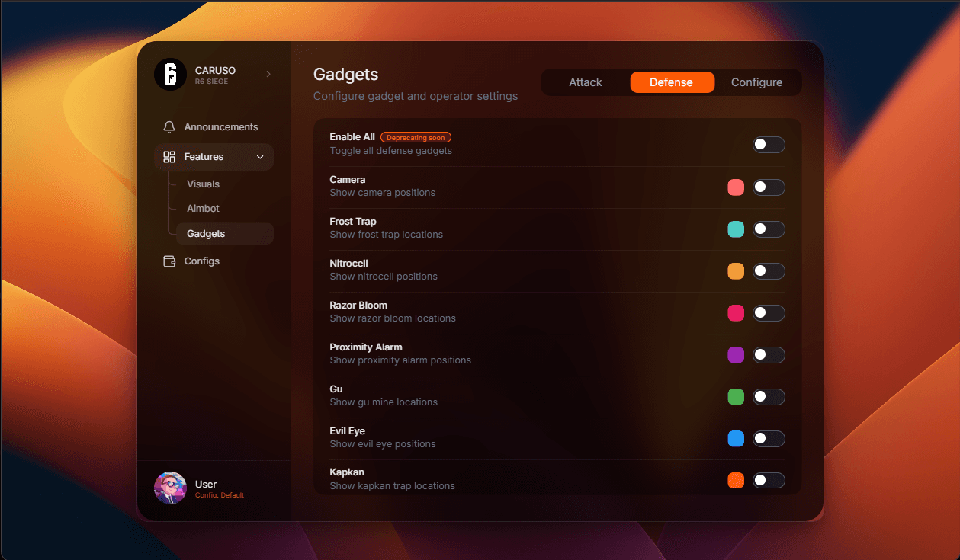Click the Show camera positions description
Screen dimensions: 960x560
click(x=383, y=193)
